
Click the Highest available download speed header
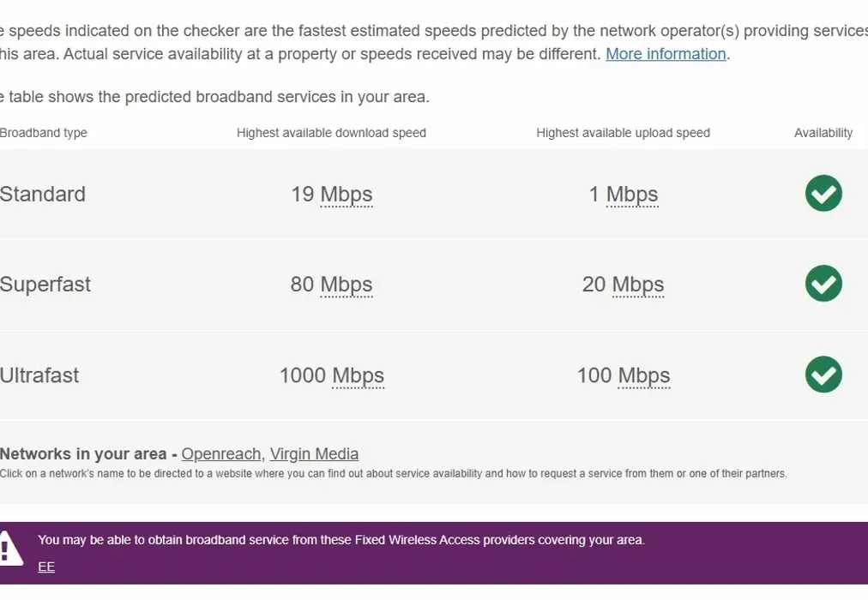click(331, 133)
